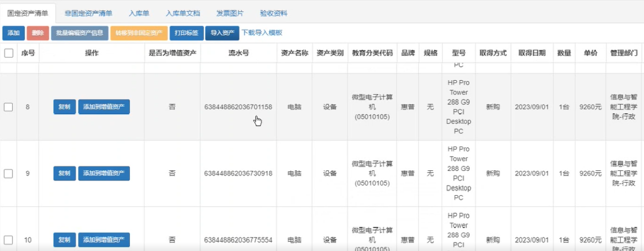This screenshot has width=644, height=251.
Task: Open the 入库单 tab
Action: pyautogui.click(x=139, y=13)
